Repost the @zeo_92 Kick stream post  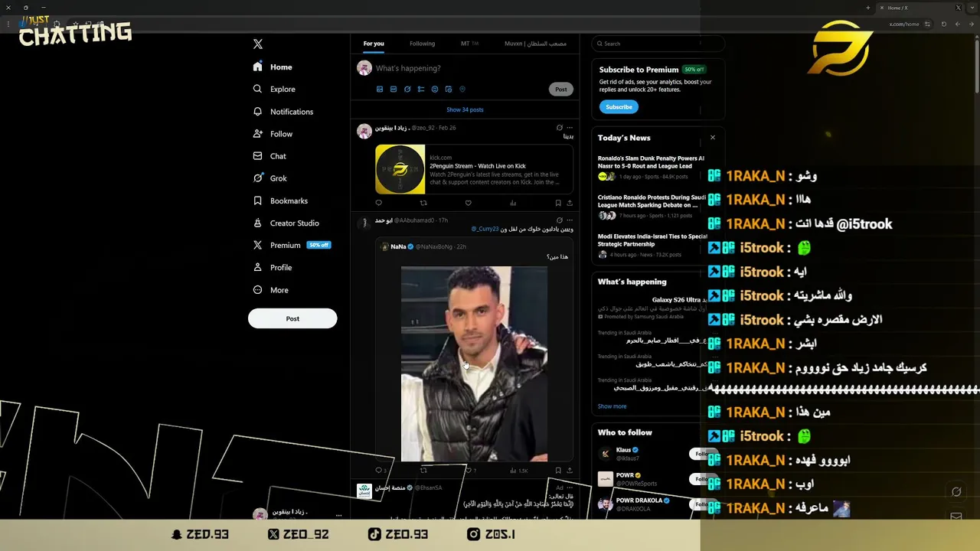coord(423,203)
